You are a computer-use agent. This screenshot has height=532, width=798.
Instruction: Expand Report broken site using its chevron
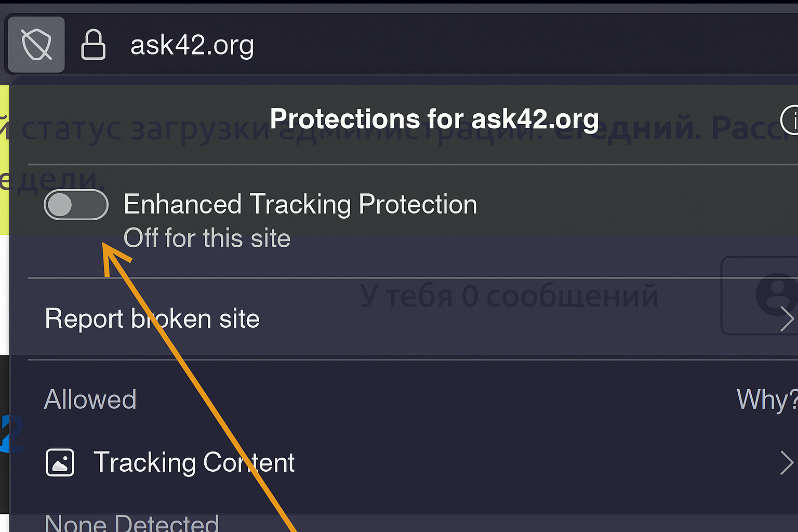pyautogui.click(x=787, y=318)
